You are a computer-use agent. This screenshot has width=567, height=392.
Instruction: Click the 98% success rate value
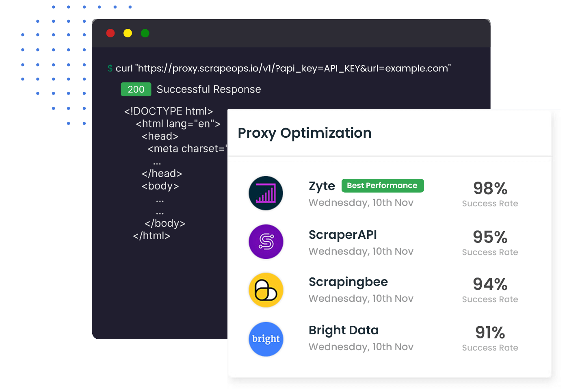pyautogui.click(x=490, y=188)
